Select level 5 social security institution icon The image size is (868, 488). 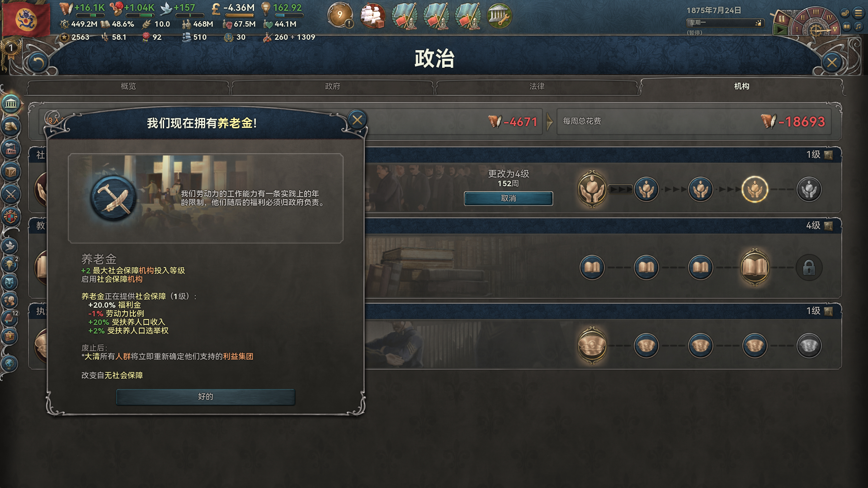[809, 189]
